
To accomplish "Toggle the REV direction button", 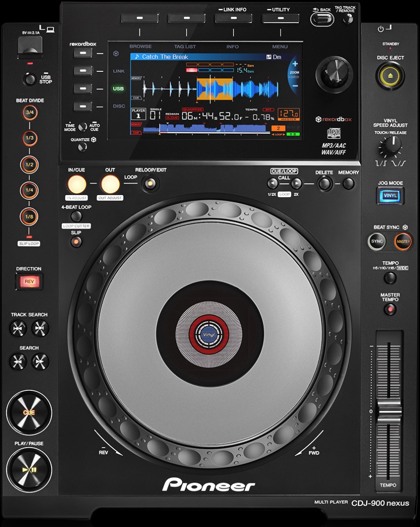I will pyautogui.click(x=29, y=281).
